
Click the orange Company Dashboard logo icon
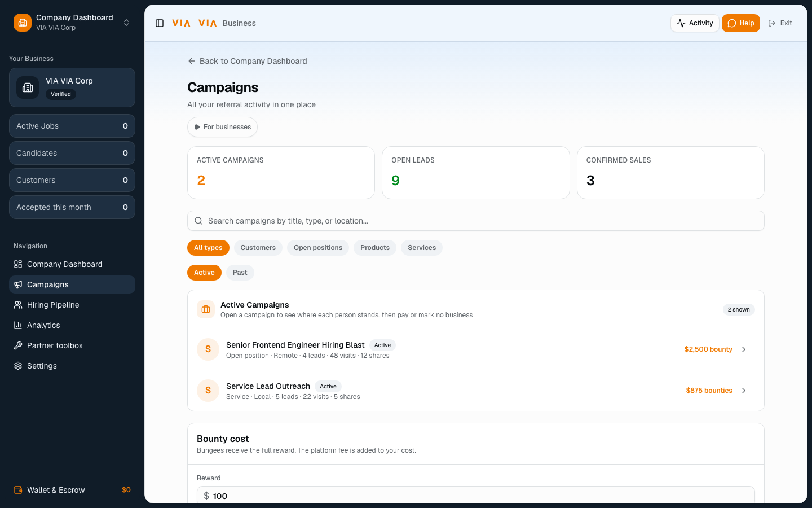pos(23,23)
